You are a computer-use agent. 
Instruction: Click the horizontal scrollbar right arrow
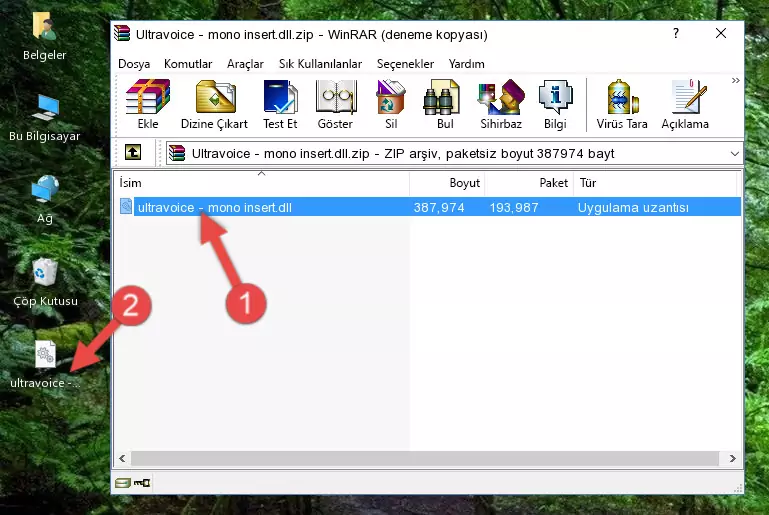click(x=732, y=458)
